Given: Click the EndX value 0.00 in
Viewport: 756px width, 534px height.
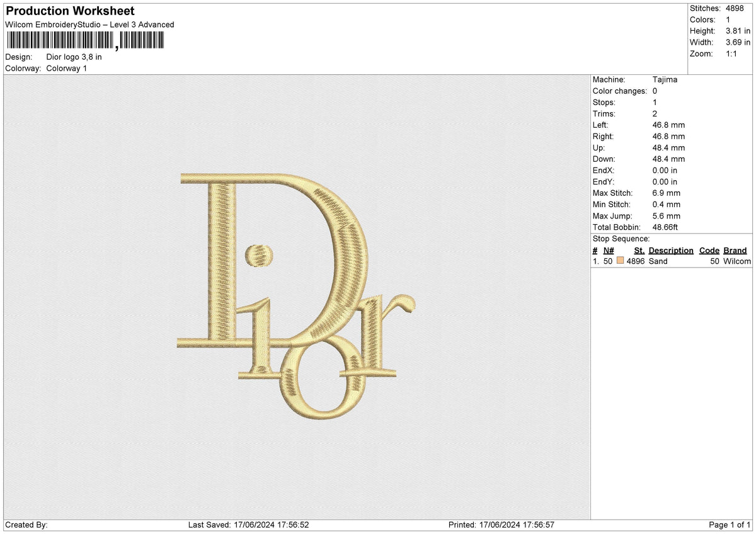Looking at the screenshot, I should [x=665, y=171].
